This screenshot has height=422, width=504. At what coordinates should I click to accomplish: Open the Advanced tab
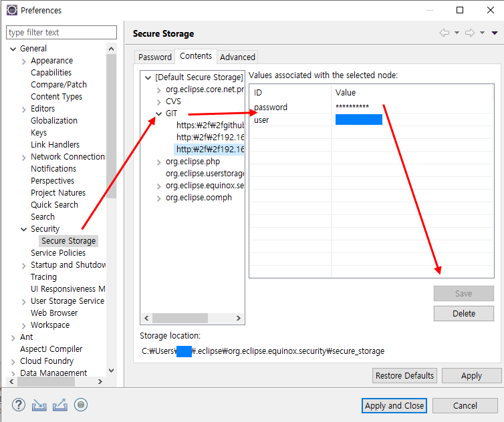pyautogui.click(x=237, y=57)
